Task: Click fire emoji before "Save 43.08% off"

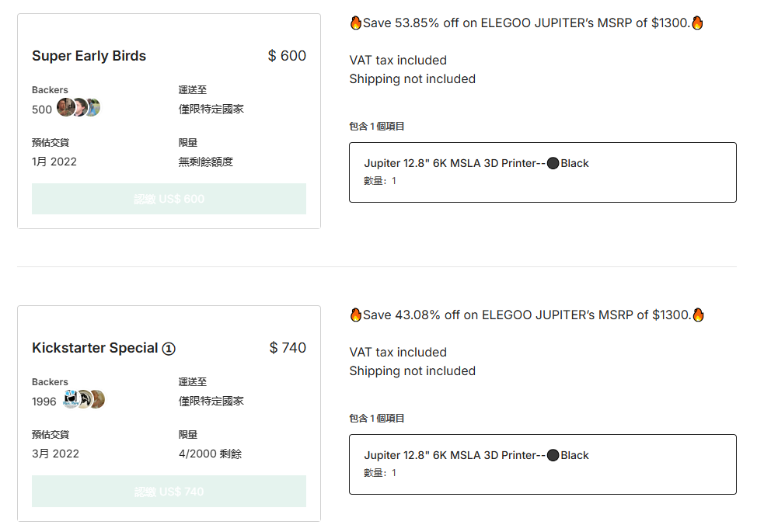Action: pyautogui.click(x=356, y=315)
